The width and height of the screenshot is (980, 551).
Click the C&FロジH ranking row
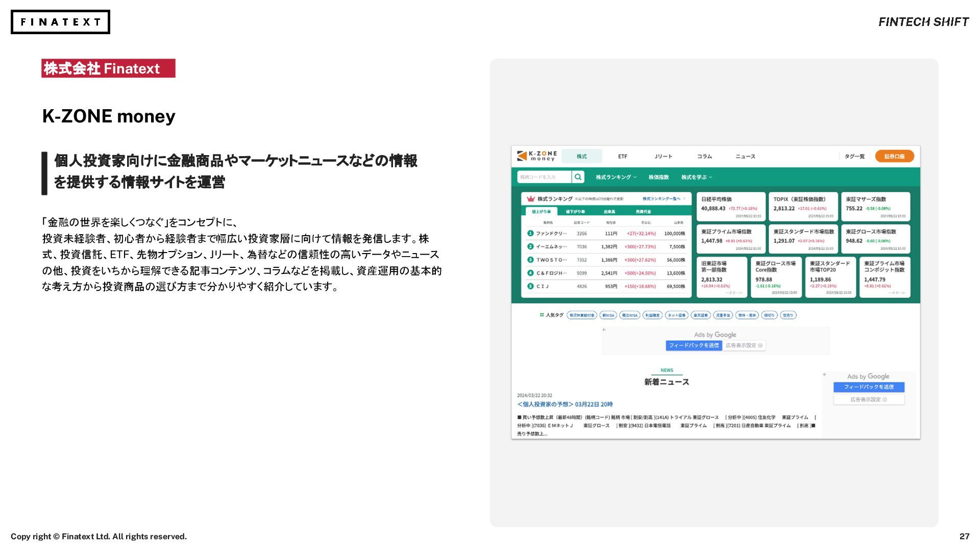tap(606, 273)
